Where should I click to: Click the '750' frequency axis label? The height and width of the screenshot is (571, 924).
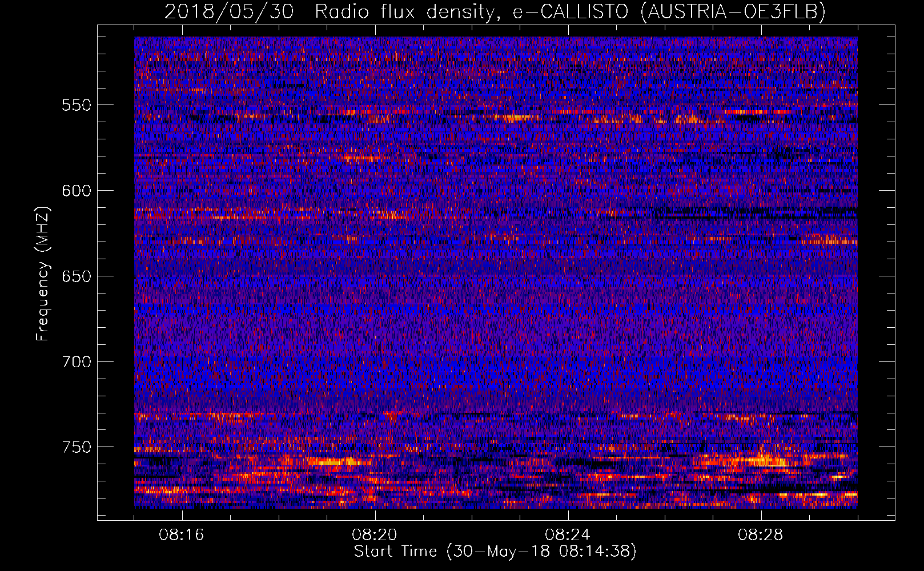click(x=77, y=447)
